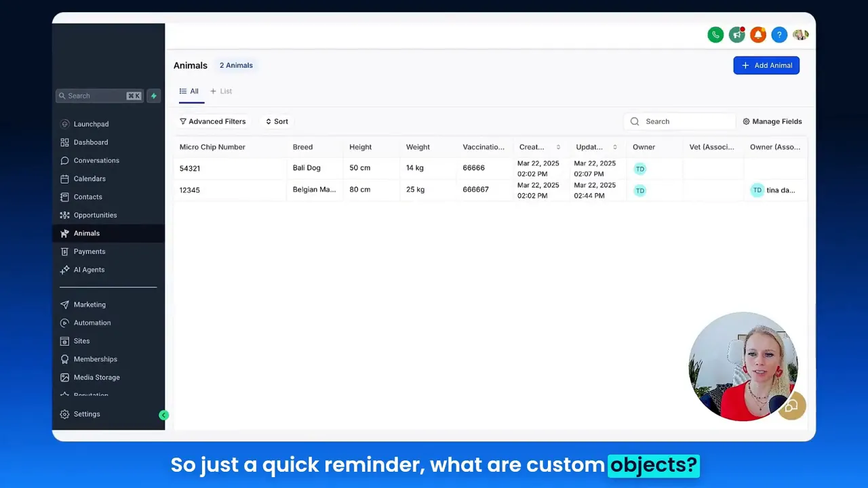Click the Conversations chat bubble icon
868x488 pixels.
64,161
